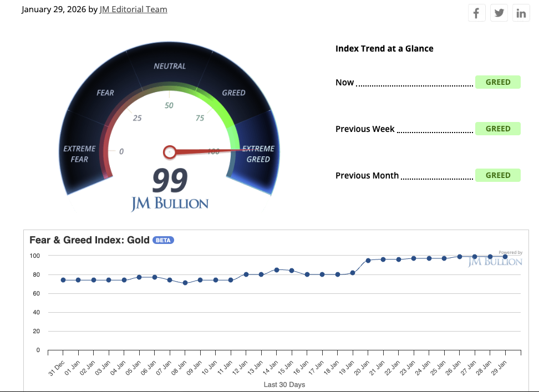Click the Extreme Fear segment of gauge
Viewport: 539px width, 392px height.
[x=79, y=154]
